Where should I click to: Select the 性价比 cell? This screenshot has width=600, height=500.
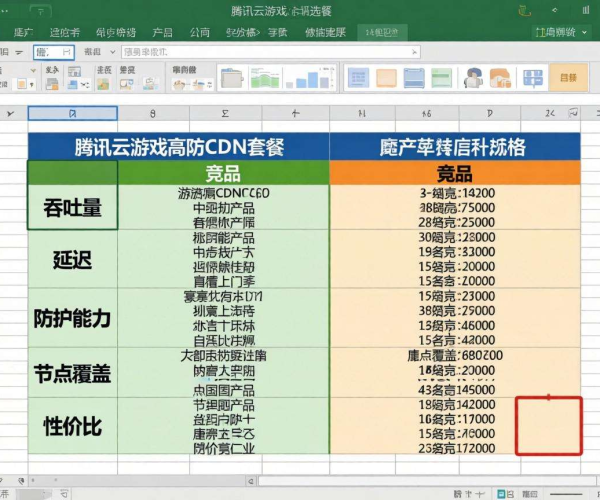(x=72, y=426)
